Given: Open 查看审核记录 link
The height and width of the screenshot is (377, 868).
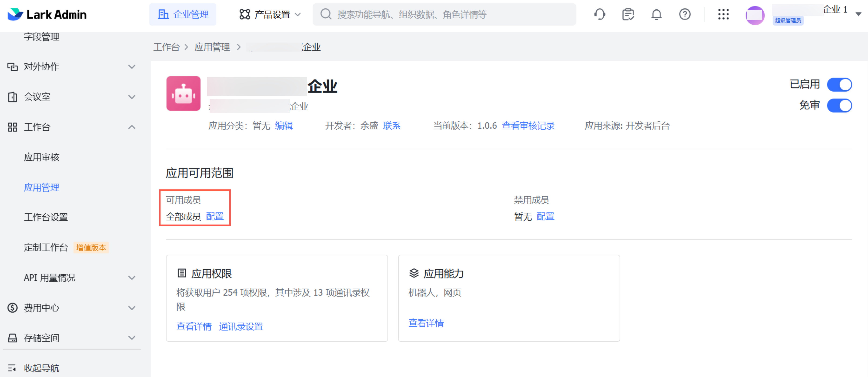Looking at the screenshot, I should point(528,126).
